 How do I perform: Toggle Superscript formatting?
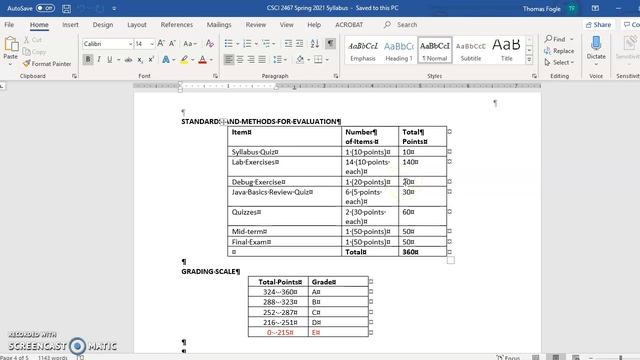[x=151, y=60]
